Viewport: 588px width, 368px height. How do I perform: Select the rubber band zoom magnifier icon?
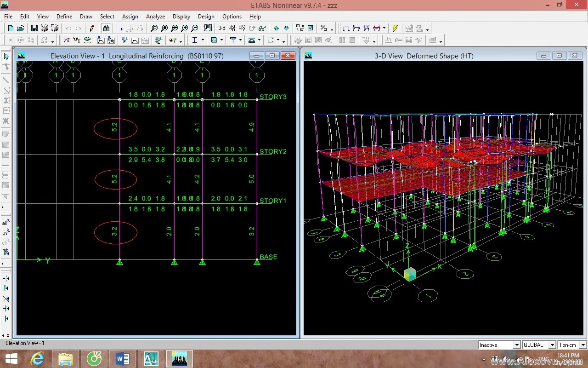click(x=154, y=29)
